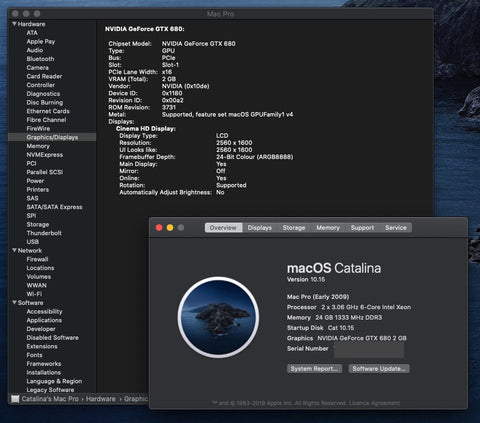Select FireWire in sidebar

pos(38,129)
